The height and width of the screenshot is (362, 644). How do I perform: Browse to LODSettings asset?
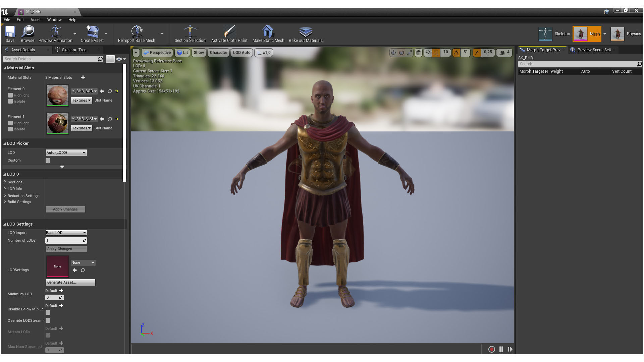(x=83, y=270)
